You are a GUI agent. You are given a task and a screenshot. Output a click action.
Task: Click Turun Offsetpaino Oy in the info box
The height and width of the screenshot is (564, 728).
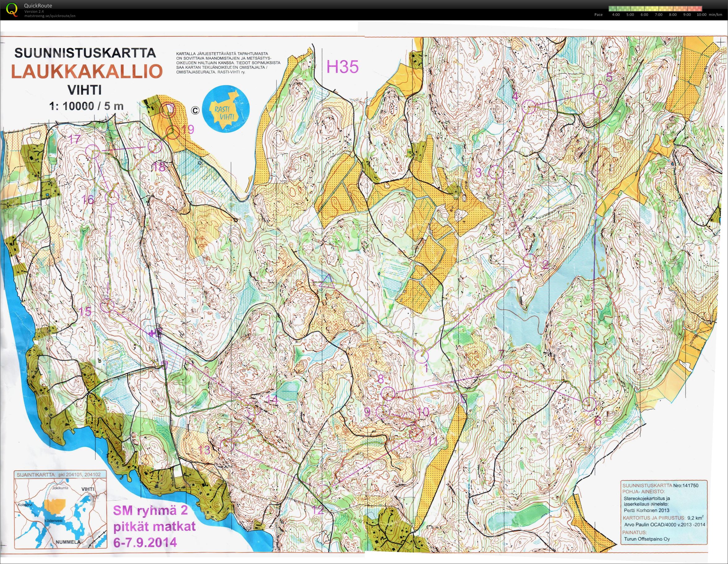(647, 539)
